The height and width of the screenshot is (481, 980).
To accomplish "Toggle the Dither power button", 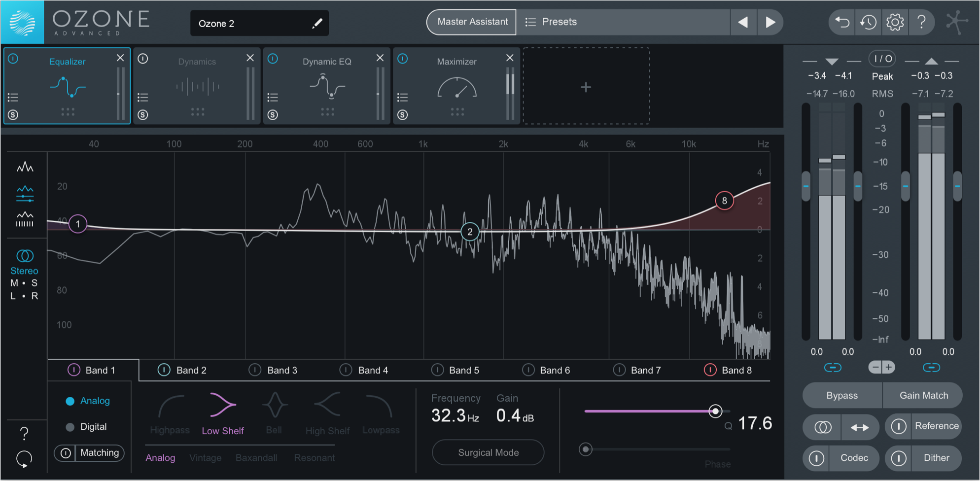I will (x=899, y=458).
